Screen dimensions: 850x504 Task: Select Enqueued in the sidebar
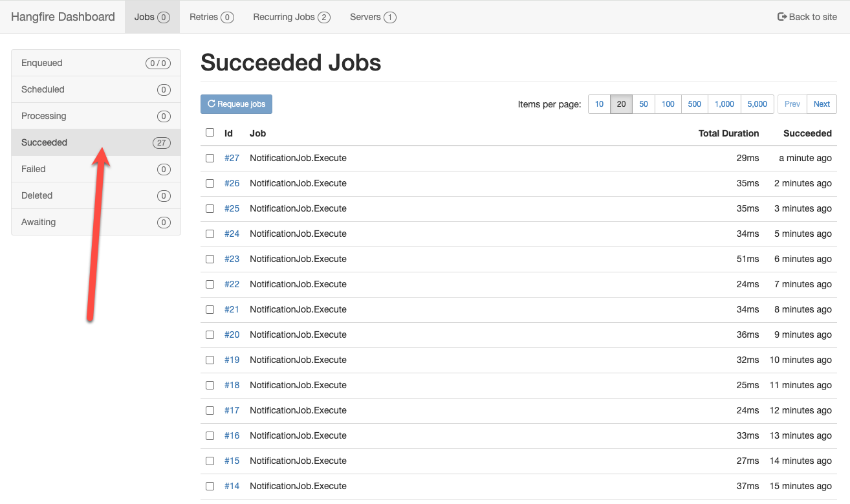point(96,63)
